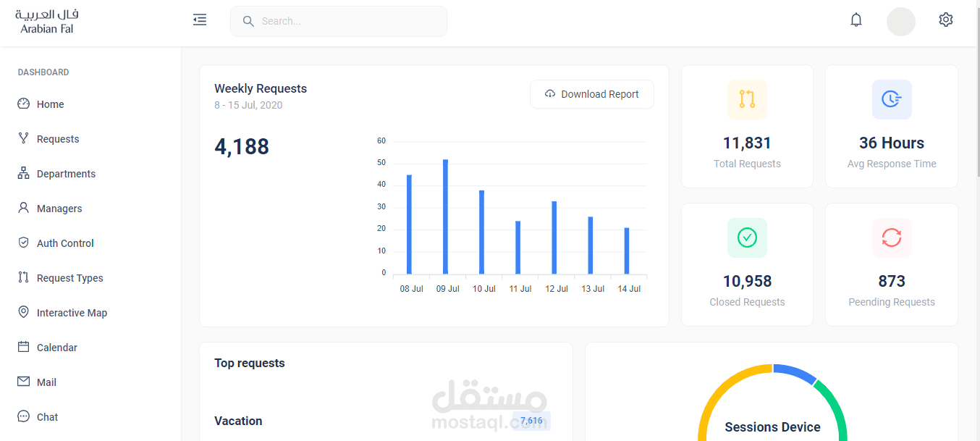
Task: Click the 08 Jul chart bar
Action: click(x=409, y=224)
